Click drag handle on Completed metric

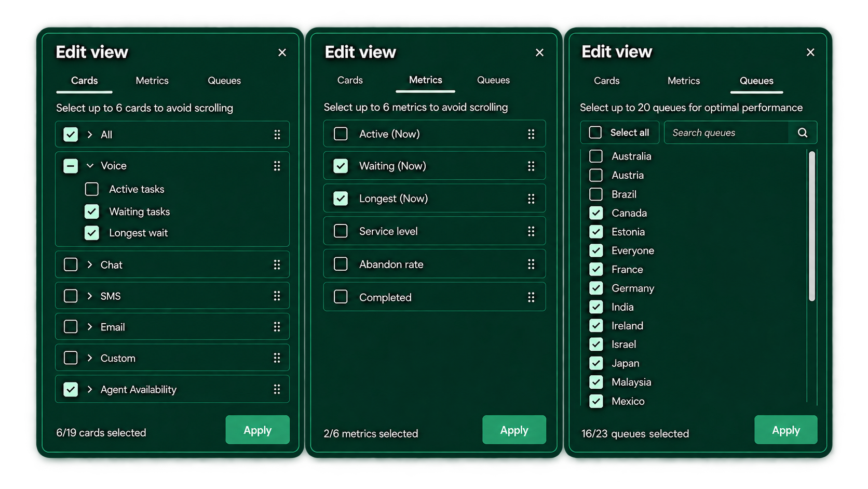point(531,297)
